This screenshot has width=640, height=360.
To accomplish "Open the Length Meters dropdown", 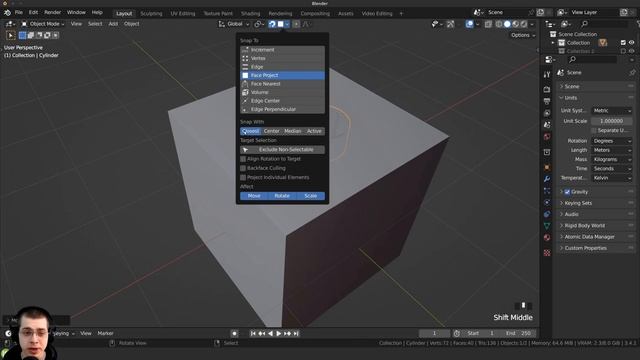I will point(612,150).
